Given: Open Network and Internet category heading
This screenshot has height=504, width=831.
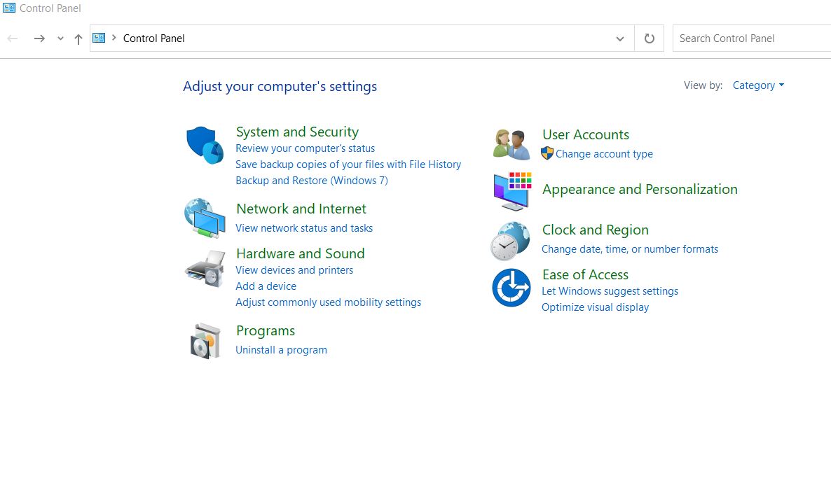Looking at the screenshot, I should tap(301, 209).
